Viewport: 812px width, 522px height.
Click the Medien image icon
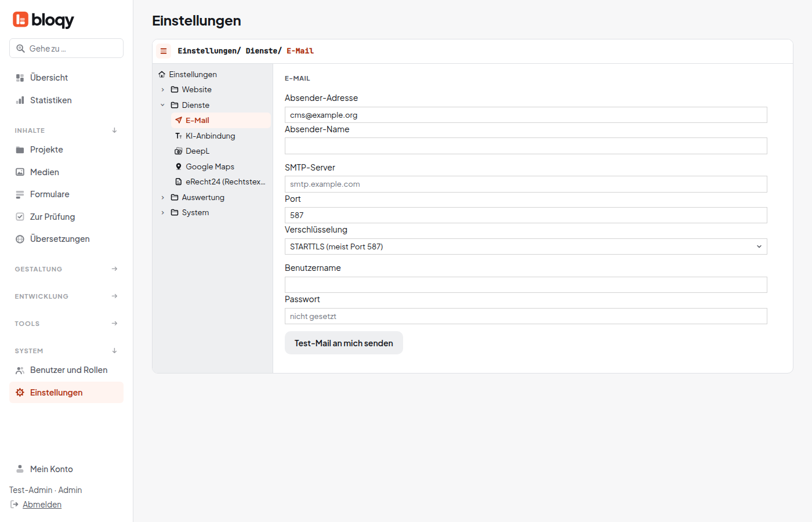click(x=20, y=172)
